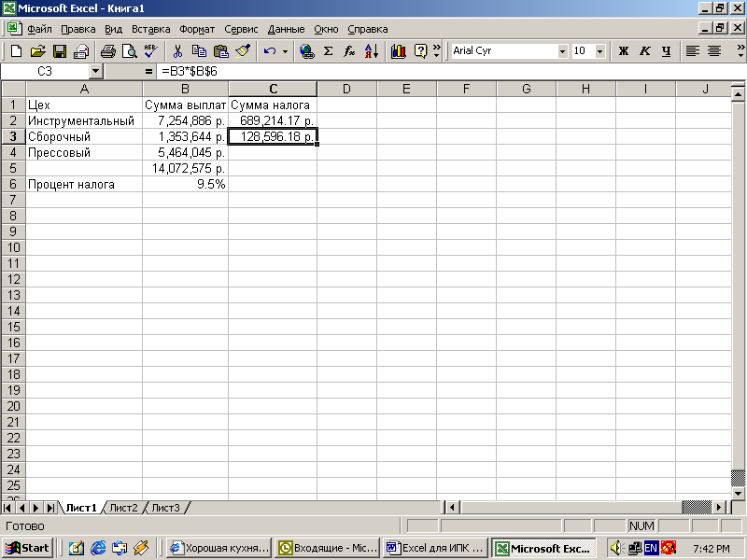Select cell with 9.5% tax rate
The width and height of the screenshot is (747, 560).
click(x=185, y=184)
